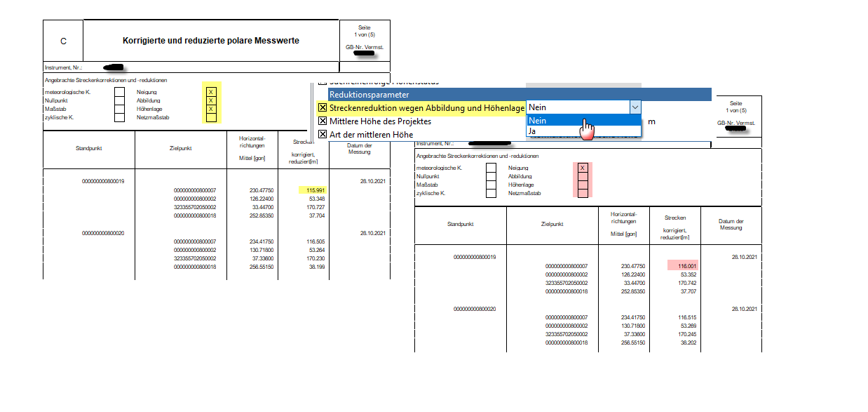Toggle 'Art der mittleren Höhe' checkbox
868x412 pixels.
click(323, 134)
